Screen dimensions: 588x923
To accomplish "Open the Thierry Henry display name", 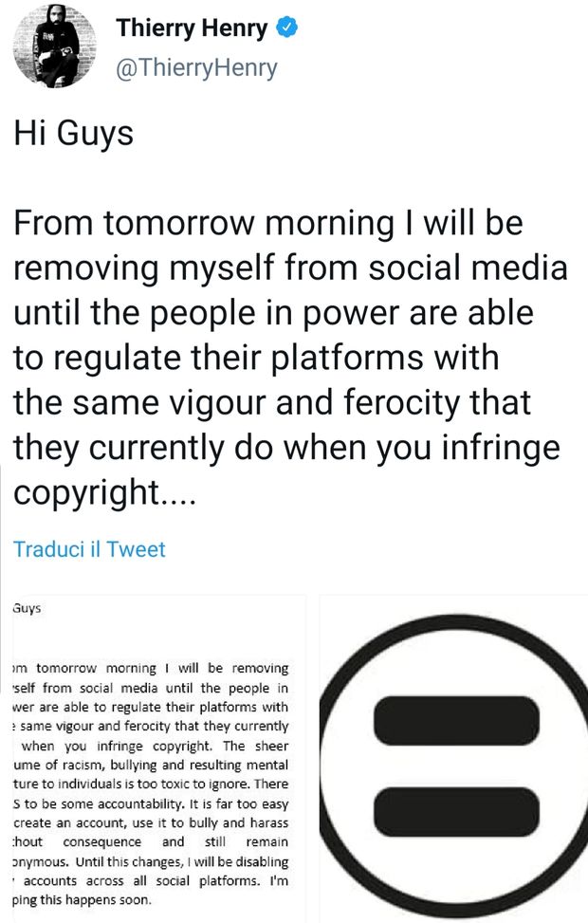I will (193, 28).
